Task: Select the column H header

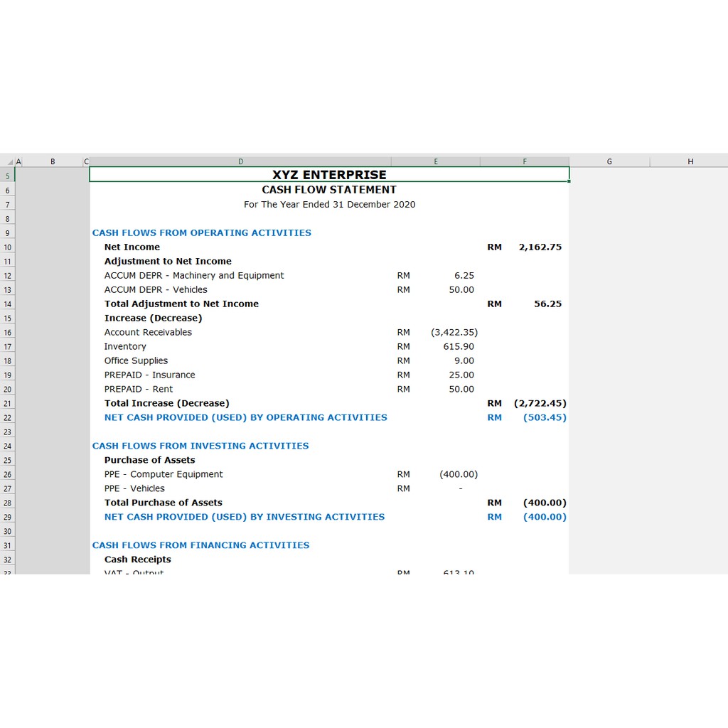Action: (690, 162)
